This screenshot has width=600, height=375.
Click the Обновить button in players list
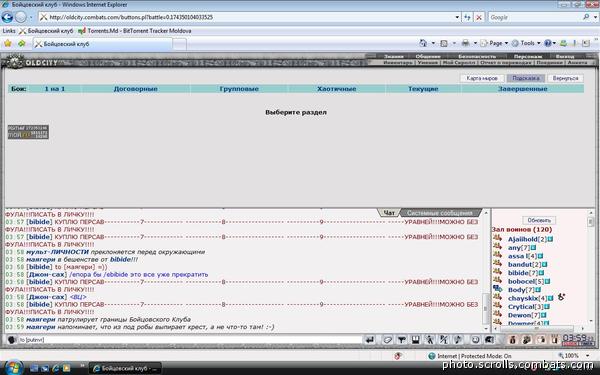[x=539, y=220]
